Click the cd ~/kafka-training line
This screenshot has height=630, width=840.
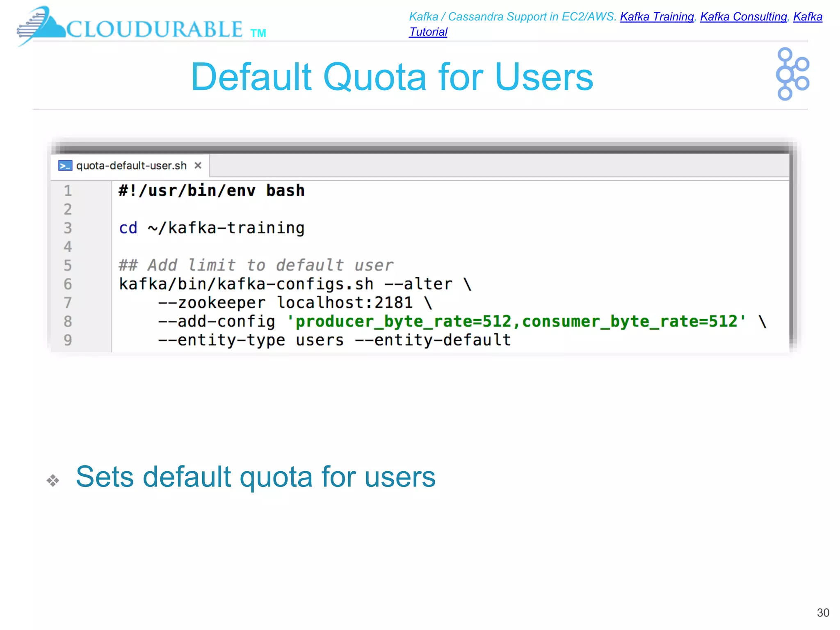(x=211, y=228)
